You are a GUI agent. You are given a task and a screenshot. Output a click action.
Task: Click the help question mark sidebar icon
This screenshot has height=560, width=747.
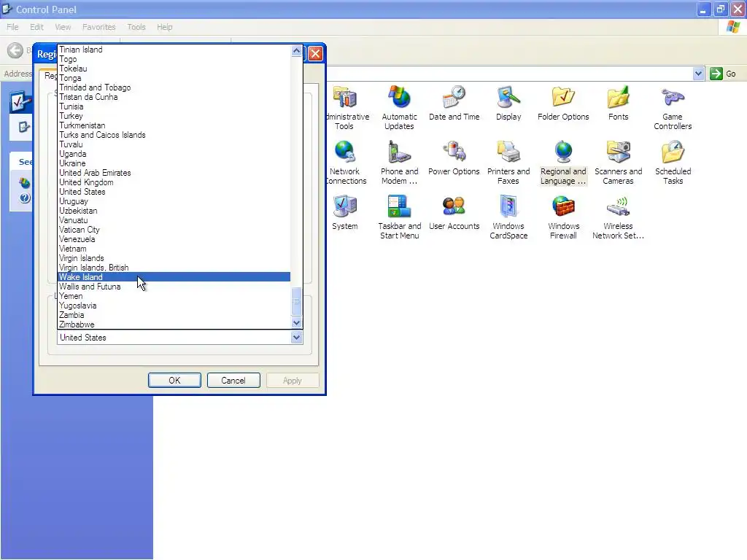[x=25, y=198]
